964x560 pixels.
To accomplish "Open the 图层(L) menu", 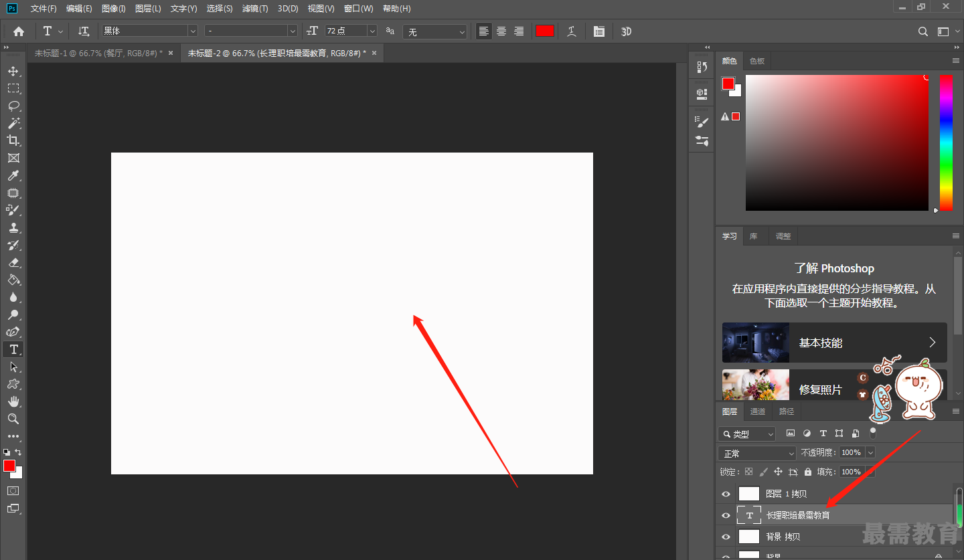I will click(x=148, y=9).
